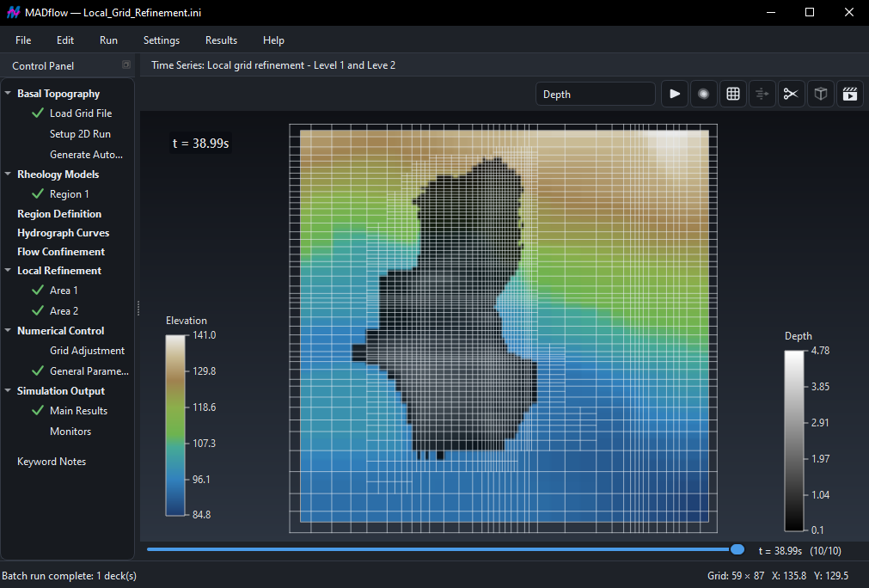This screenshot has height=588, width=869.
Task: Open Main Results item
Action: (79, 411)
